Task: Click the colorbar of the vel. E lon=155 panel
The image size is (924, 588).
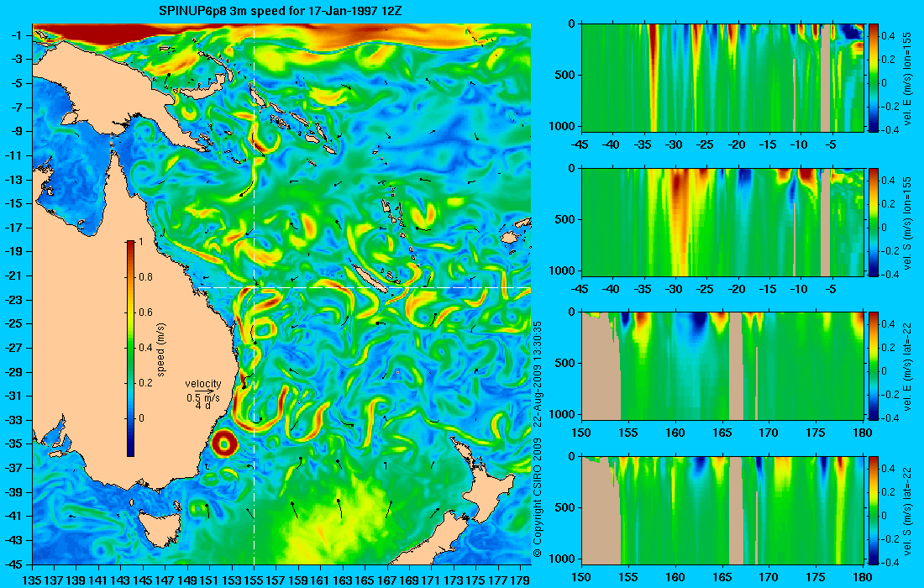Action: (x=873, y=77)
